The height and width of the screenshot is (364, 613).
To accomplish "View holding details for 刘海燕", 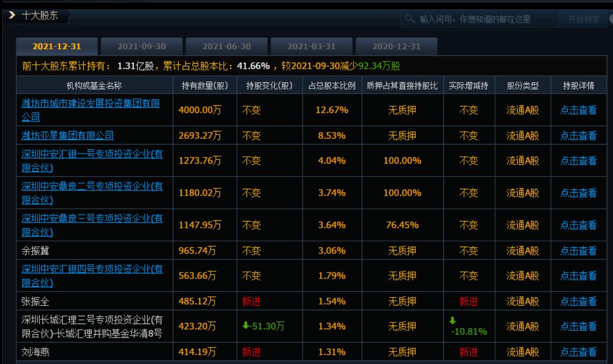I will coord(578,352).
